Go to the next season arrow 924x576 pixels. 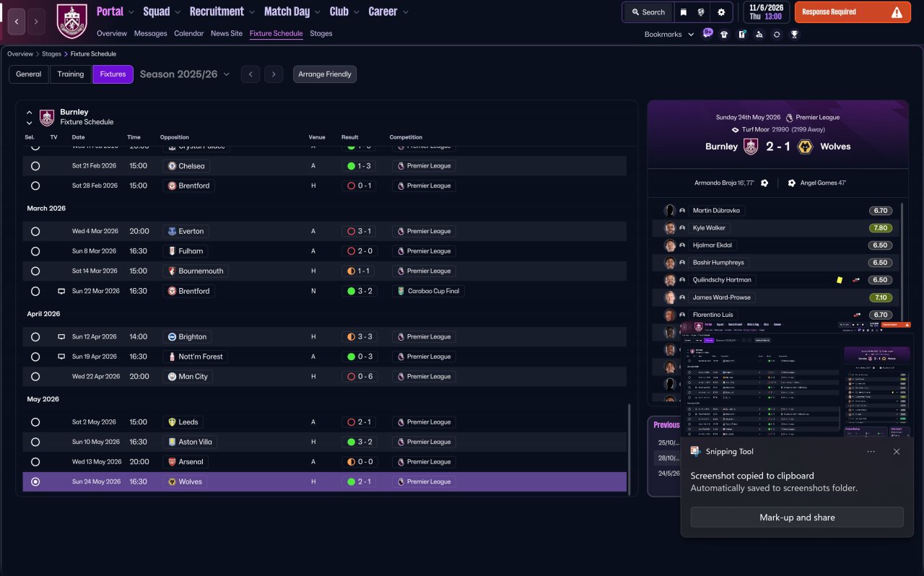pos(273,74)
